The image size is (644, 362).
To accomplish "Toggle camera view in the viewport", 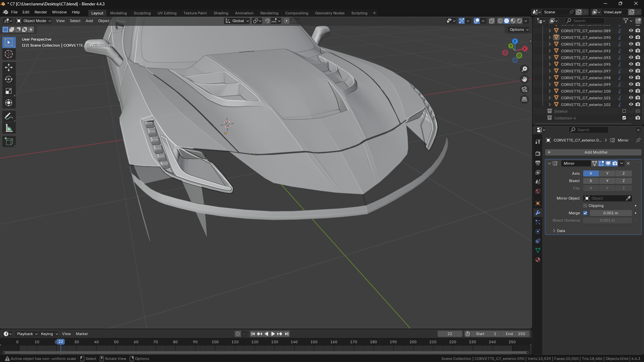I will [x=524, y=89].
